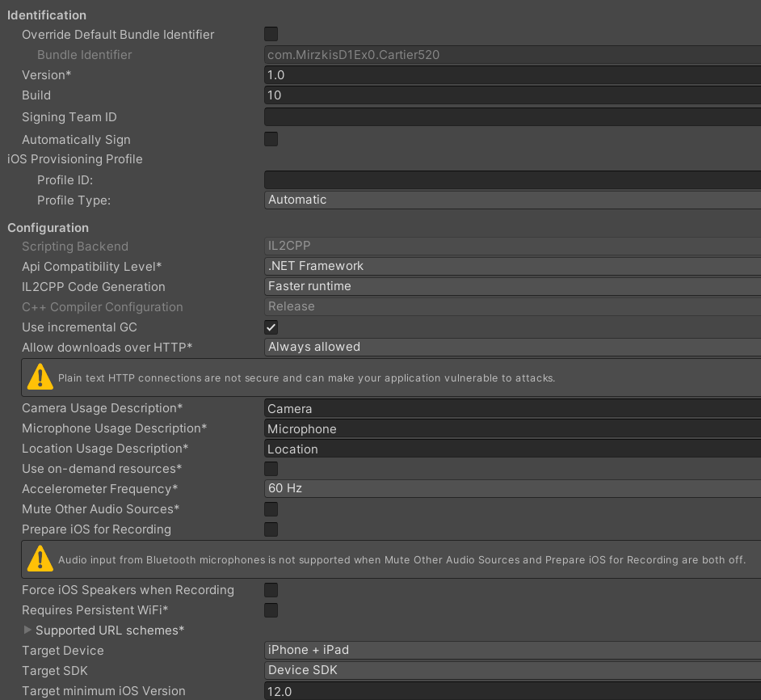This screenshot has height=700, width=761.
Task: Check Force iOS Speakers when Recording
Action: pos(271,590)
